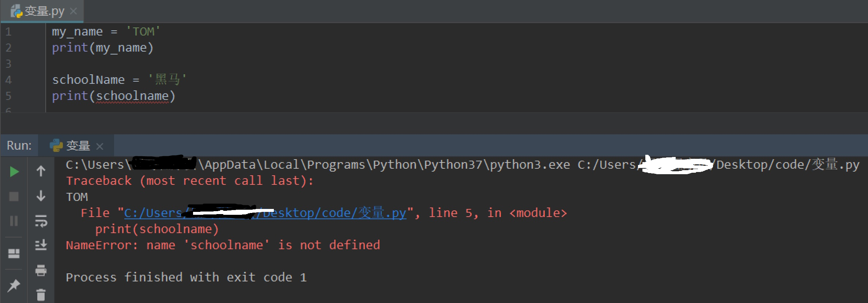Click 'line 5, in <module>' text
Image resolution: width=868 pixels, height=303 pixels.
498,213
